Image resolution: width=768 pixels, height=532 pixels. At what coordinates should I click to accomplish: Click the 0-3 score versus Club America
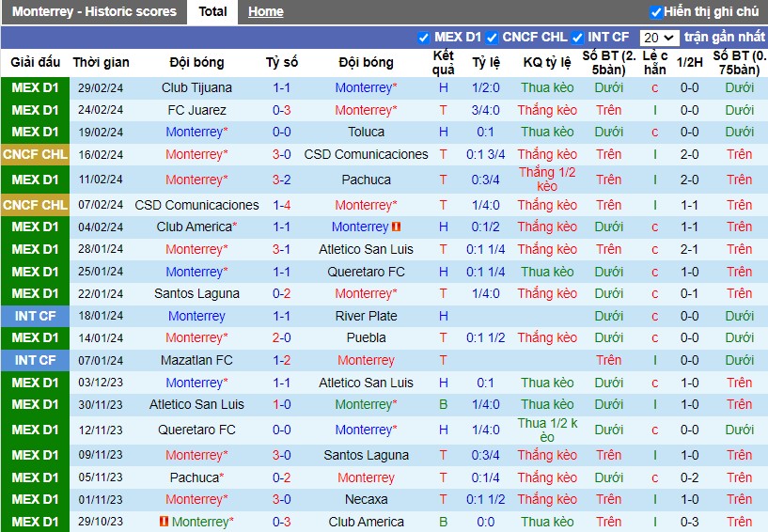coord(282,522)
